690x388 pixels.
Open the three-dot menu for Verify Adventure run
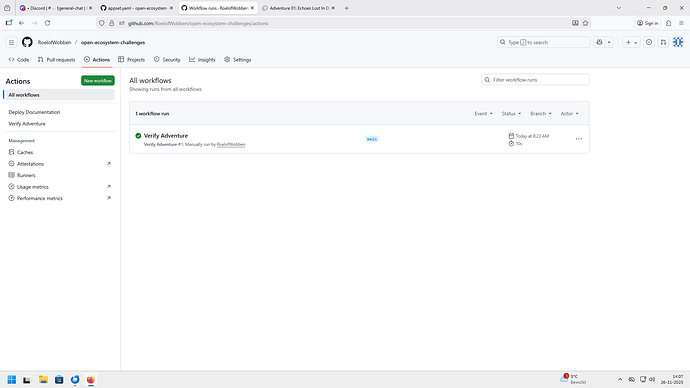579,139
